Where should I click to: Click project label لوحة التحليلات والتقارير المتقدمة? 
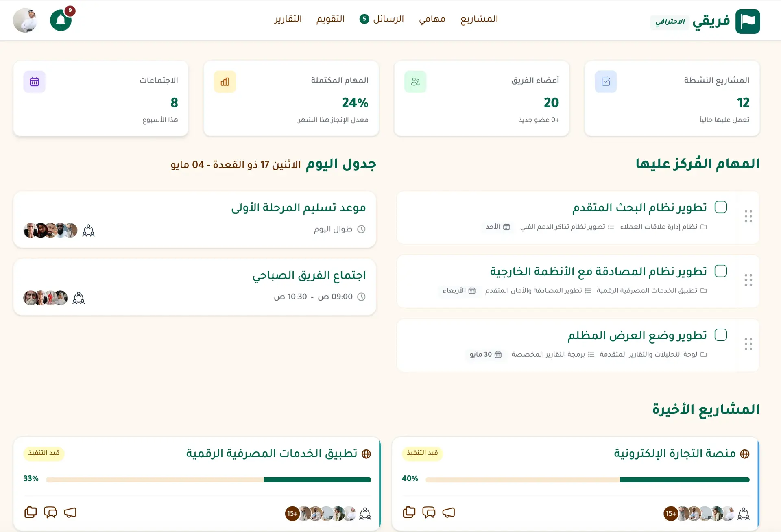pos(648,354)
